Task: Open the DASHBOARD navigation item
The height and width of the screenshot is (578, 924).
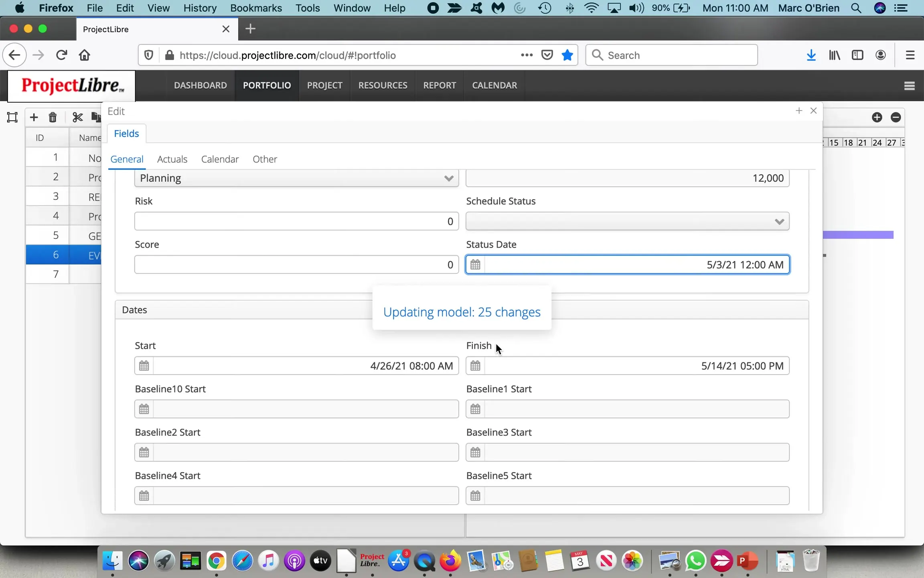Action: tap(201, 85)
